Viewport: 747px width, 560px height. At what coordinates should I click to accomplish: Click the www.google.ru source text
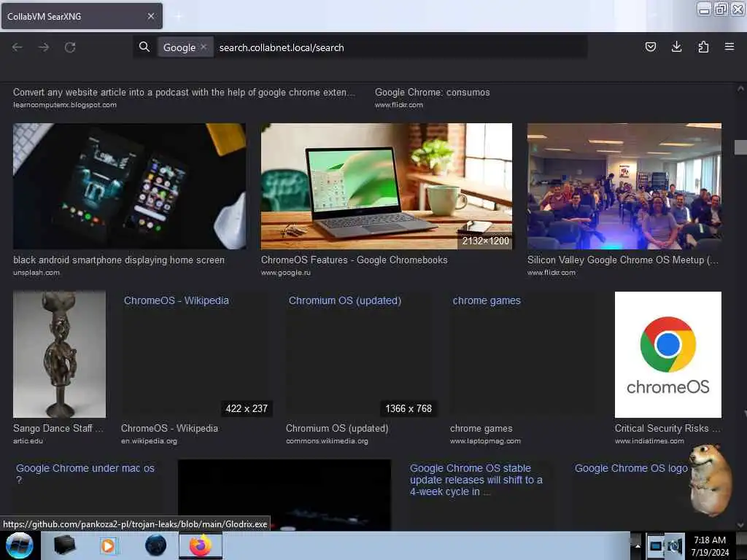[285, 273]
